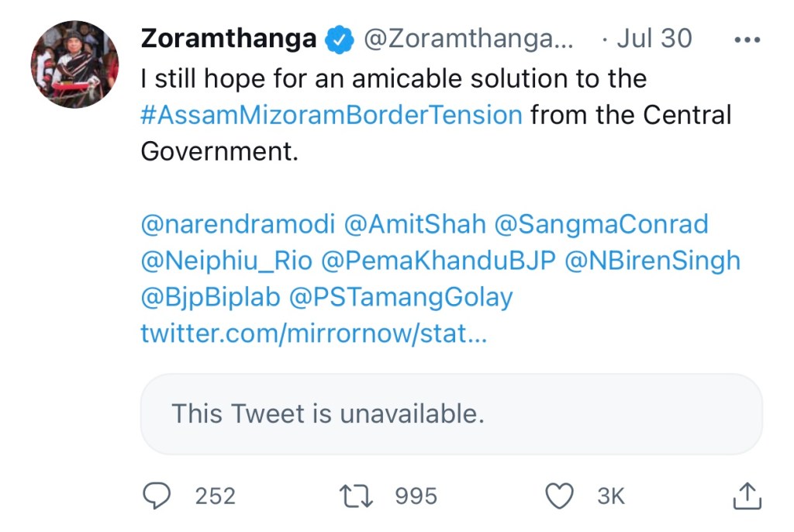This screenshot has height=532, width=794.
Task: Click the reply speech bubble icon
Action: pos(157,496)
